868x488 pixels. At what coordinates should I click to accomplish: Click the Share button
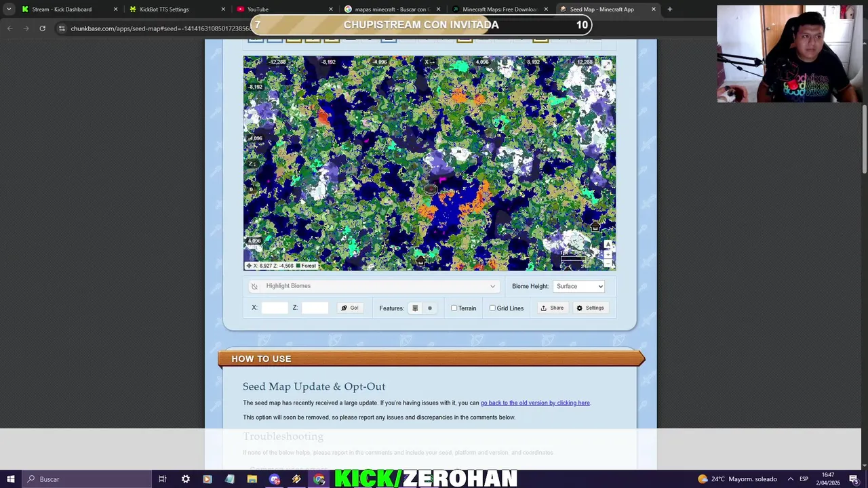[x=552, y=308]
